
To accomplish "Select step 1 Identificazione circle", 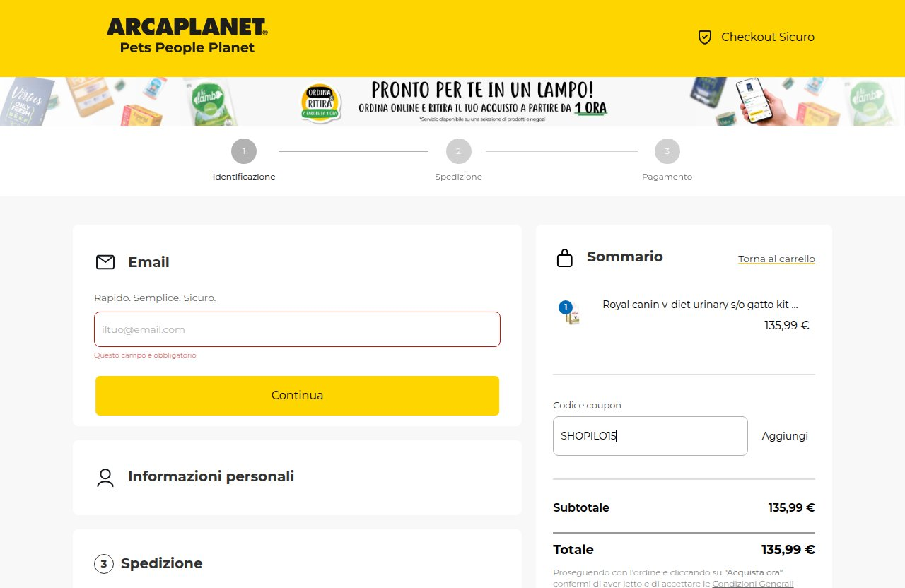I will [x=244, y=151].
